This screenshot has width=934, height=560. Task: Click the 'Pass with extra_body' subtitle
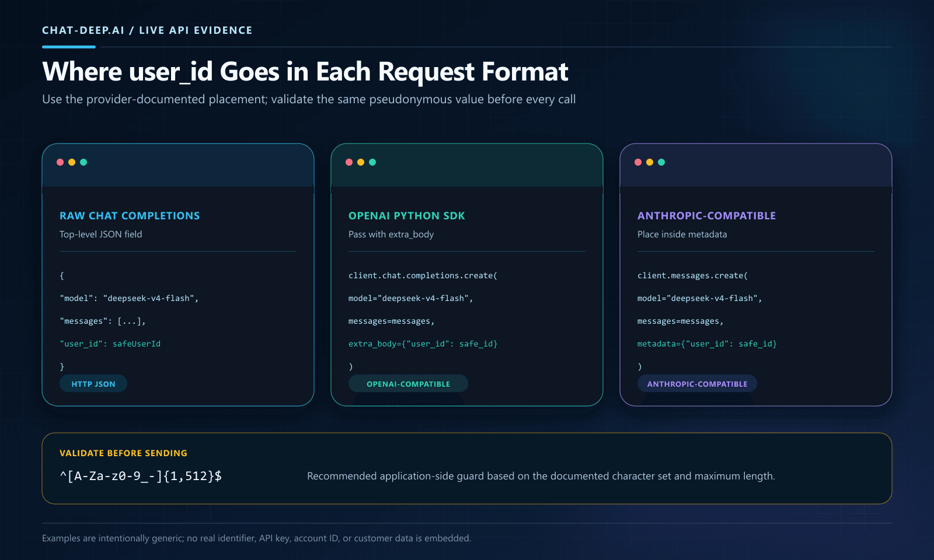coord(391,235)
